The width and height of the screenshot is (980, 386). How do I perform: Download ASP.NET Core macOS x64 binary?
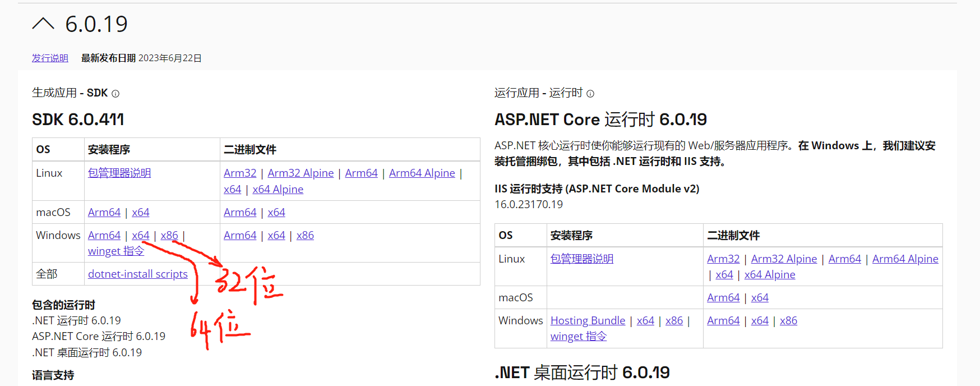click(760, 297)
